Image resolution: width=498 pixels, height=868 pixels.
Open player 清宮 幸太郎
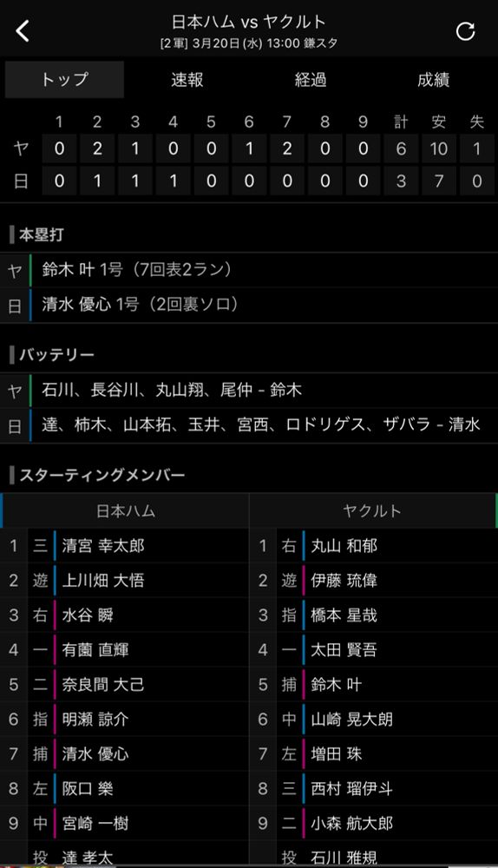point(125,546)
